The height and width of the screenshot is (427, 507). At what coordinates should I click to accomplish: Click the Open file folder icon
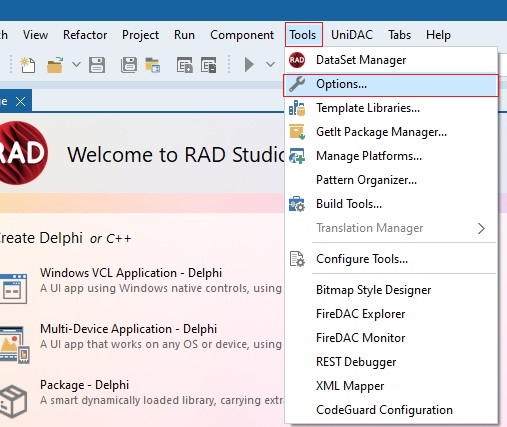tap(55, 65)
